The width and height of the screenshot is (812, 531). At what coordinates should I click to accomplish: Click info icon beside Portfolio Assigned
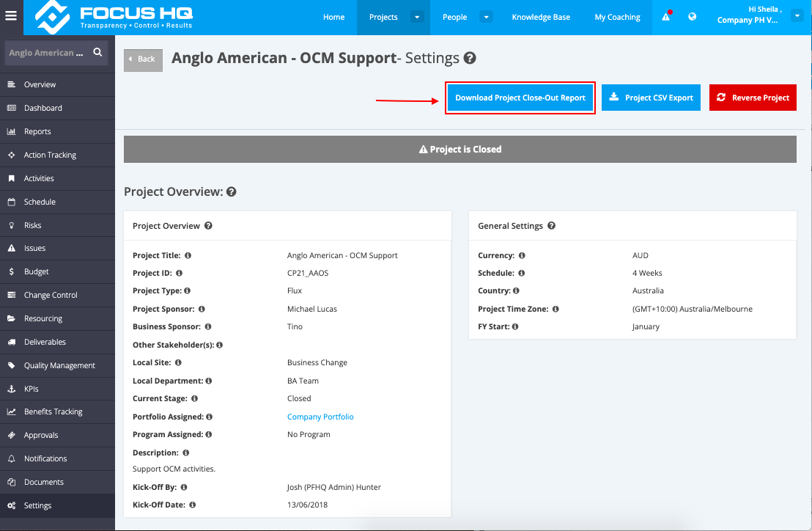(x=209, y=417)
